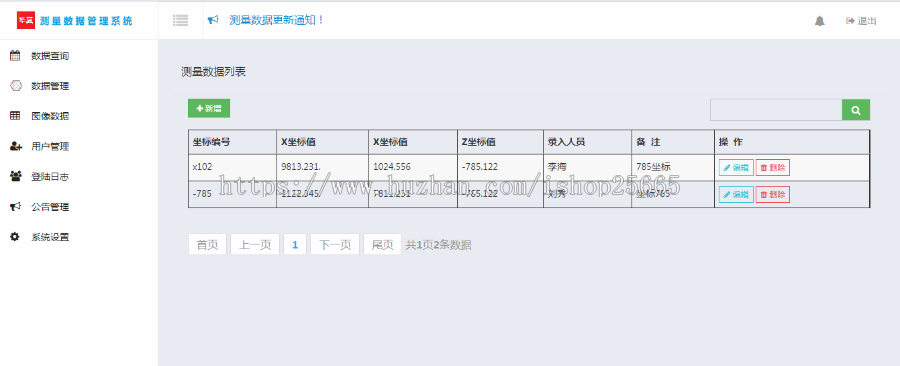Open the 测量数据更新通知 announcement text
This screenshot has width=900, height=366.
tap(277, 20)
